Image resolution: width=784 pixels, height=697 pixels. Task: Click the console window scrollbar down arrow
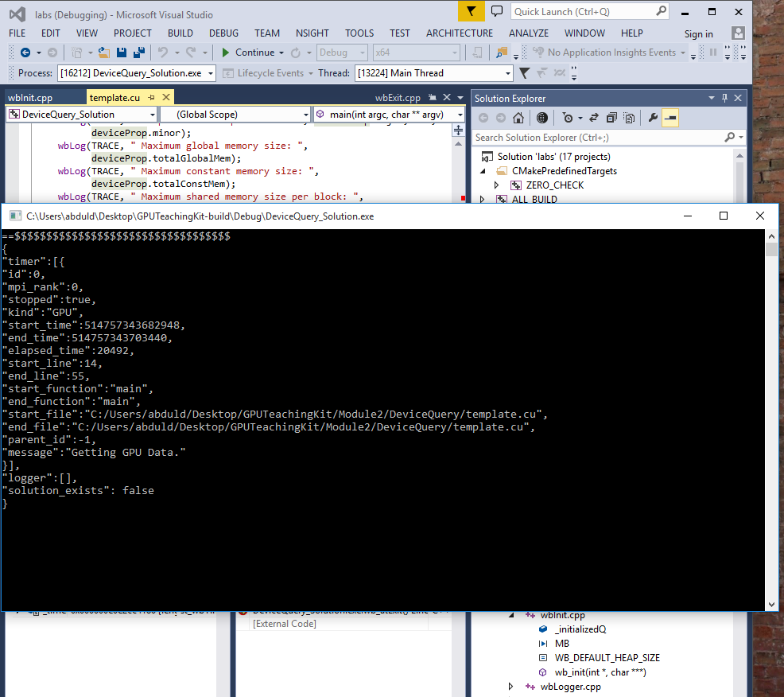[771, 605]
